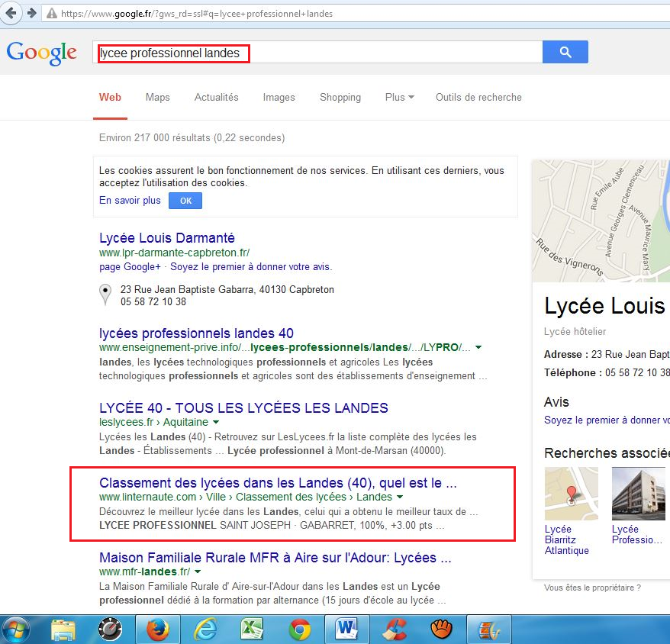The height and width of the screenshot is (644, 670).
Task: Open Firefox from the taskbar
Action: click(158, 630)
